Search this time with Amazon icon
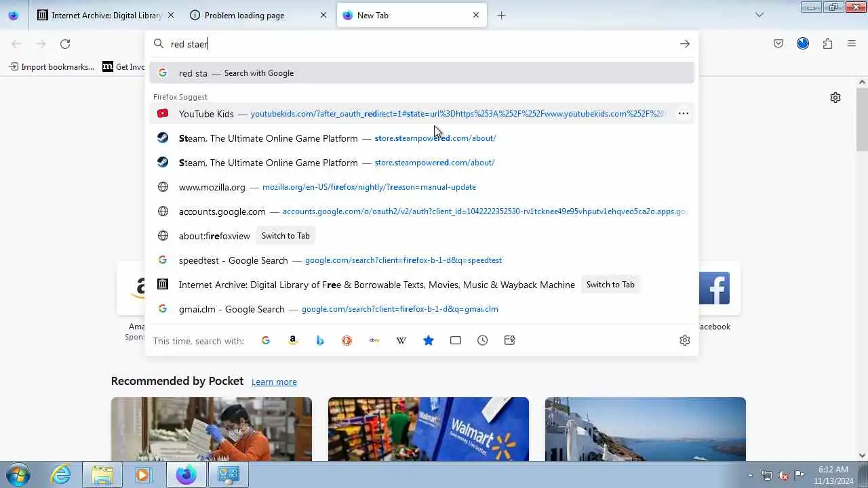The image size is (868, 488). tap(293, 340)
